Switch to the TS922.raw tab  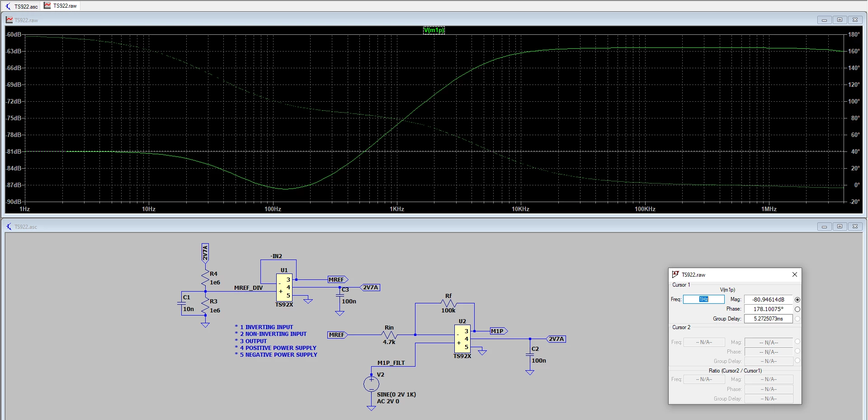point(61,6)
